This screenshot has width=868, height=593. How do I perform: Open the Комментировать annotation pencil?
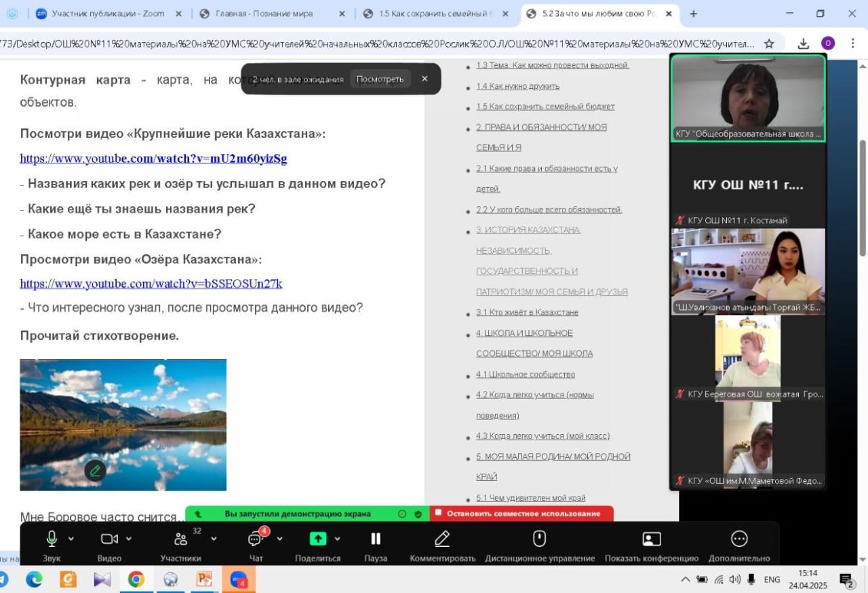(x=442, y=539)
